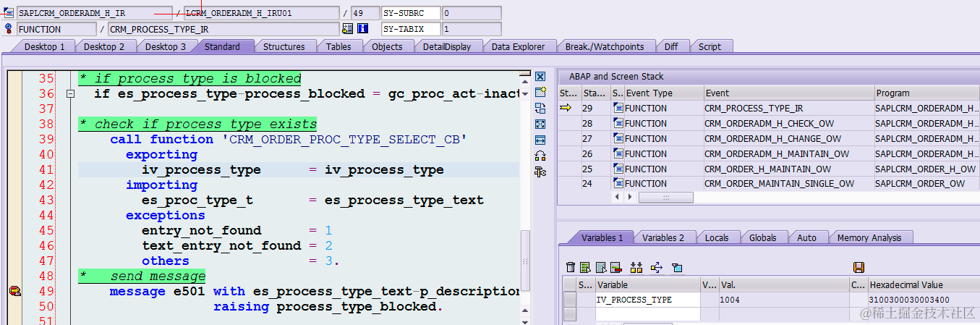
Task: Click the maximize horizontally icon
Action: pyautogui.click(x=540, y=140)
